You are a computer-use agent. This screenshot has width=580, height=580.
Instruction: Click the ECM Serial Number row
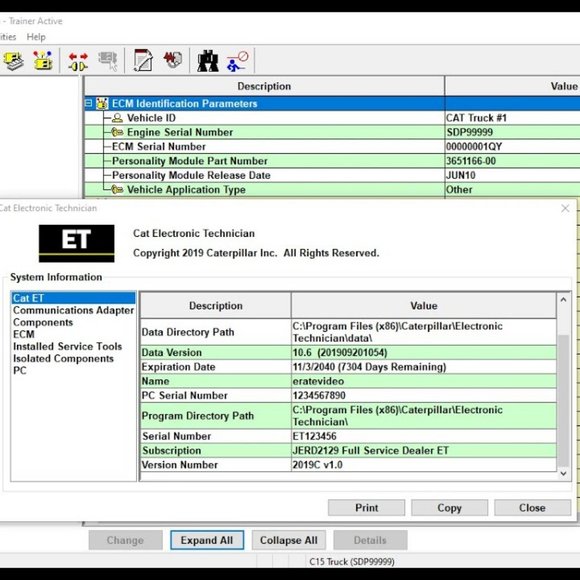click(332, 146)
